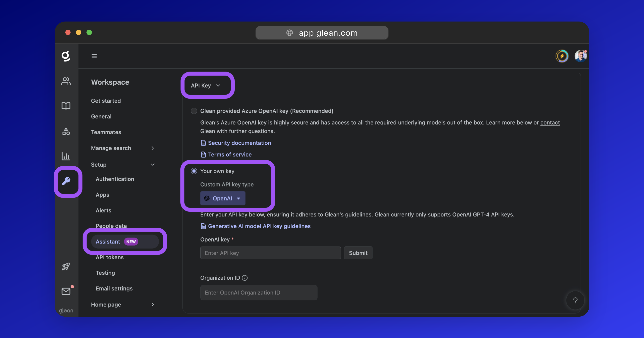
Task: Open the API Key dropdown
Action: tap(205, 85)
